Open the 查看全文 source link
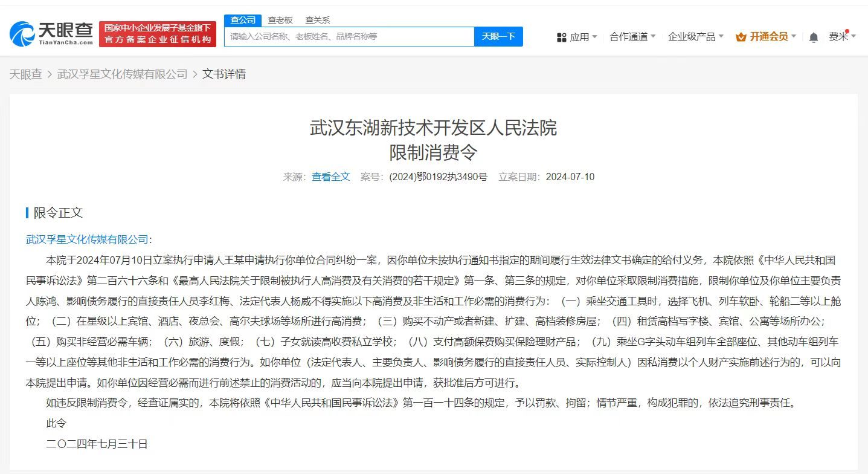The height and width of the screenshot is (474, 868). click(x=330, y=177)
